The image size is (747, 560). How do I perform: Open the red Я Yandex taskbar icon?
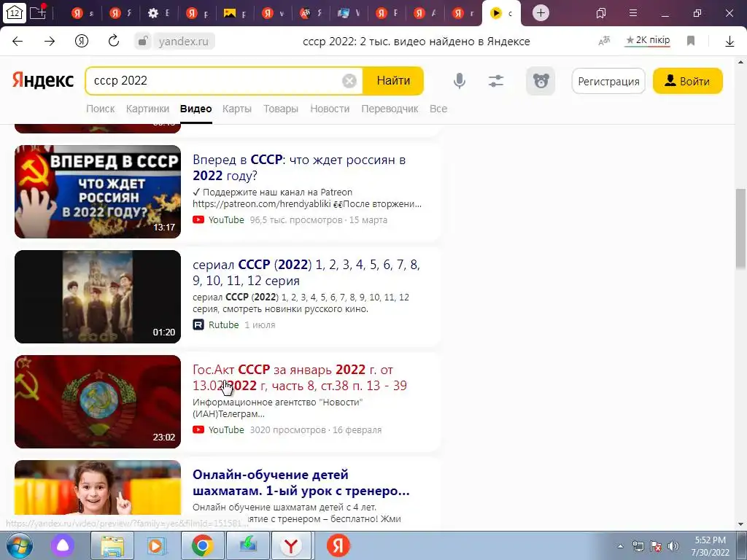coord(338,545)
